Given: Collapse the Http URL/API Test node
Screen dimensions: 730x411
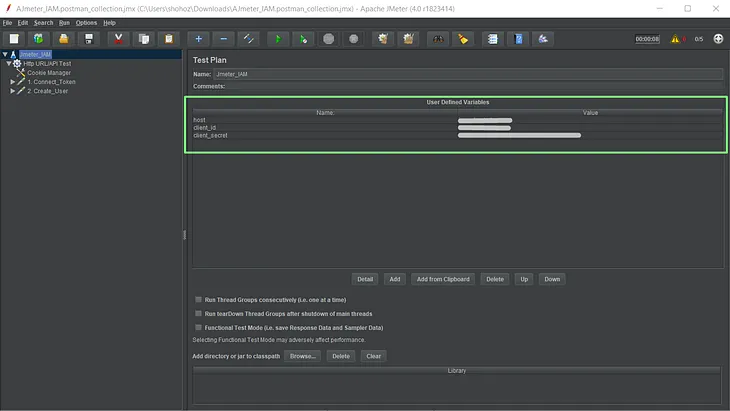Looking at the screenshot, I should tap(8, 63).
